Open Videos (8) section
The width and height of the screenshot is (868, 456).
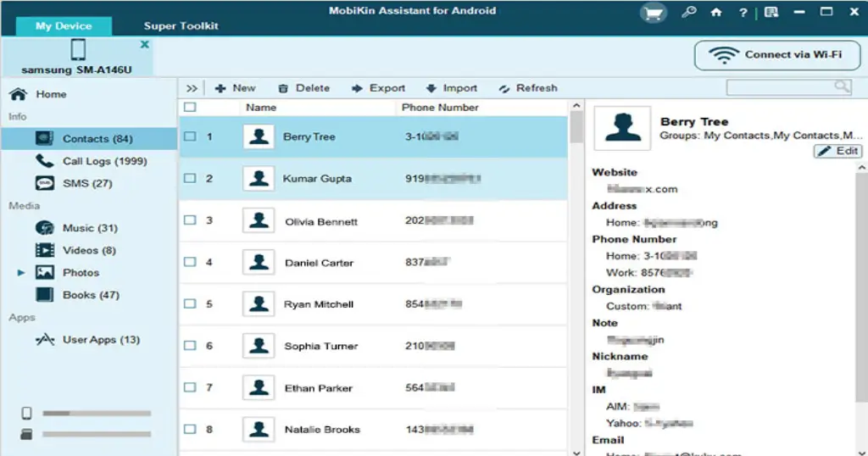click(89, 250)
